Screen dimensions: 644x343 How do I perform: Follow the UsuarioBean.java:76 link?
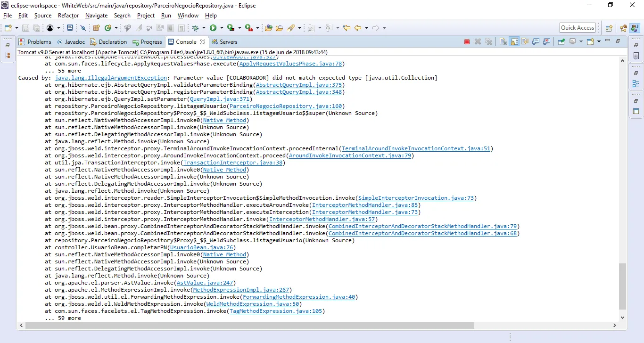[x=202, y=247]
